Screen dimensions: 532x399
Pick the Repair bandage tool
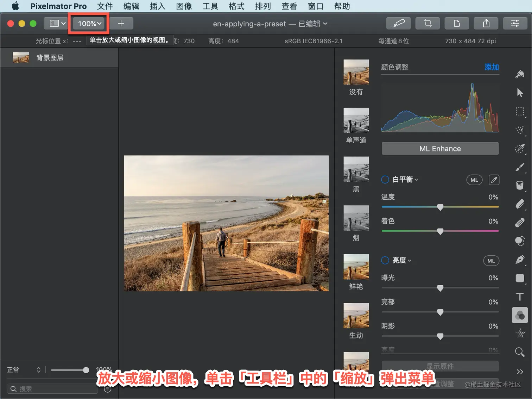pos(520,223)
